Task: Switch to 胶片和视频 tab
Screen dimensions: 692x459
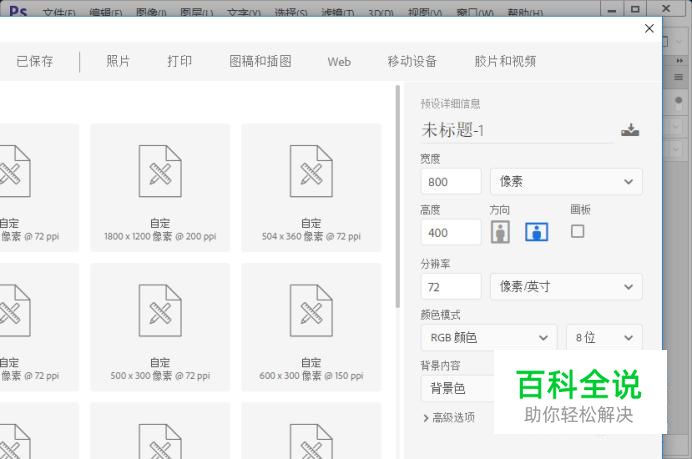Action: 505,61
